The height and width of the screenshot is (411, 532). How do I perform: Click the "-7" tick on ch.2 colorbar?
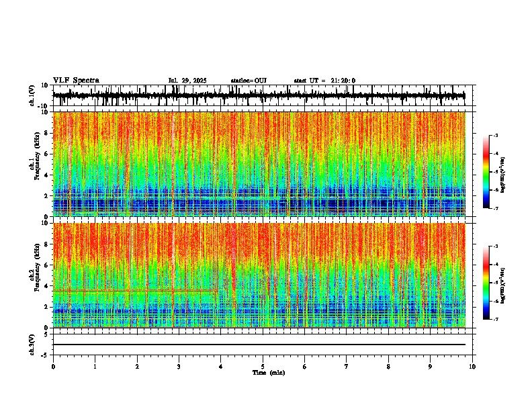click(x=495, y=319)
